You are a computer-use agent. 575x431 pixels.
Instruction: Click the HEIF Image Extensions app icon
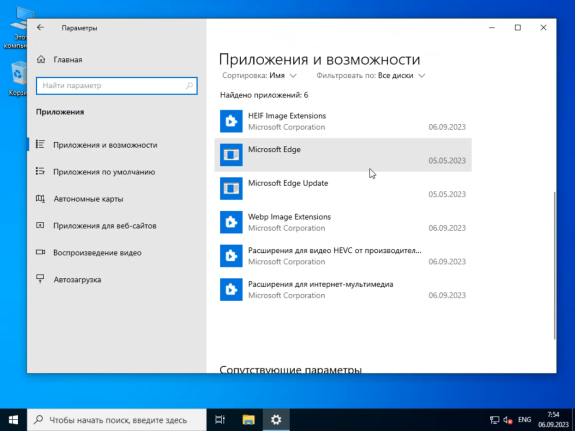(x=231, y=121)
